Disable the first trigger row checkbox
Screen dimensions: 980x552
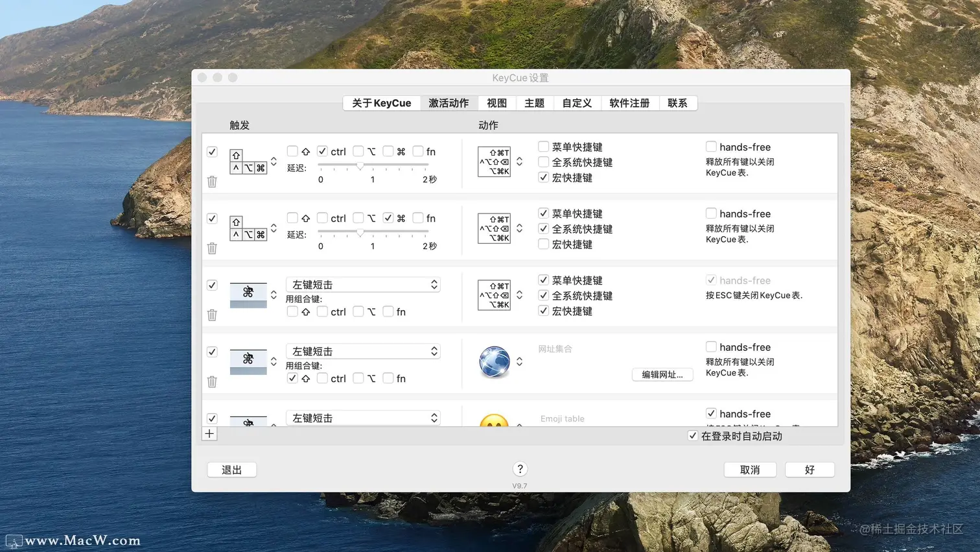coord(212,152)
